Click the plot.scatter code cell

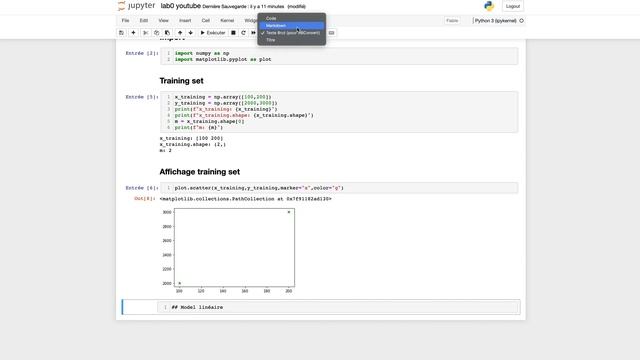(x=339, y=188)
